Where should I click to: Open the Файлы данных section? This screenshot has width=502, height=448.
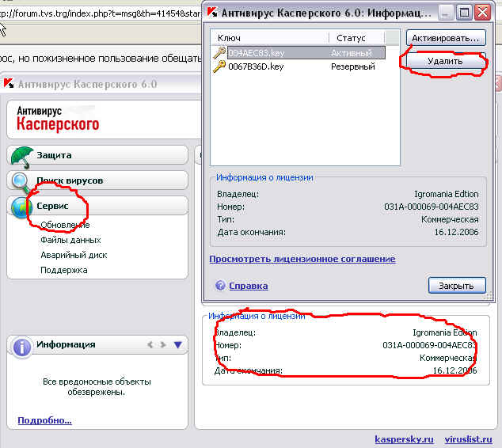(x=70, y=240)
